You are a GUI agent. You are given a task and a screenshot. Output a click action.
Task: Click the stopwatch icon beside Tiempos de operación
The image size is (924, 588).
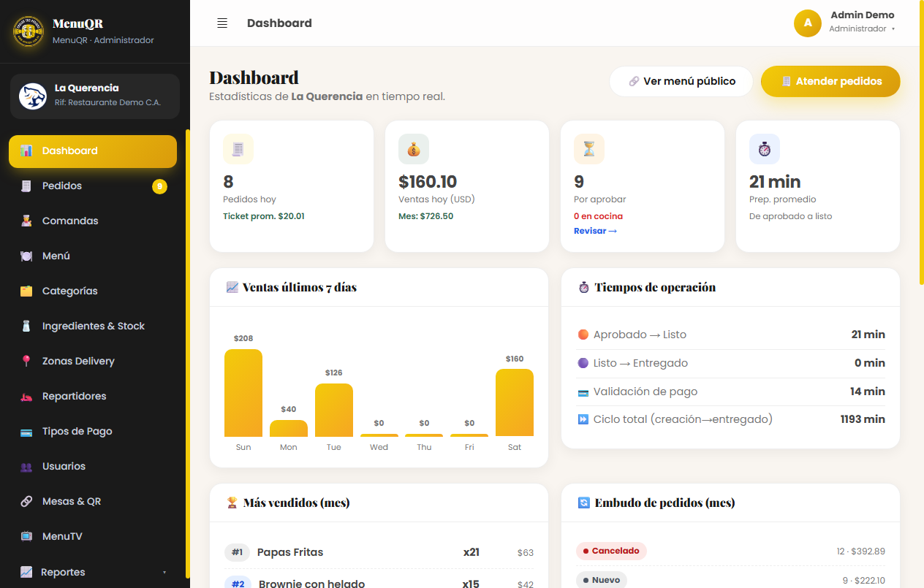point(583,287)
